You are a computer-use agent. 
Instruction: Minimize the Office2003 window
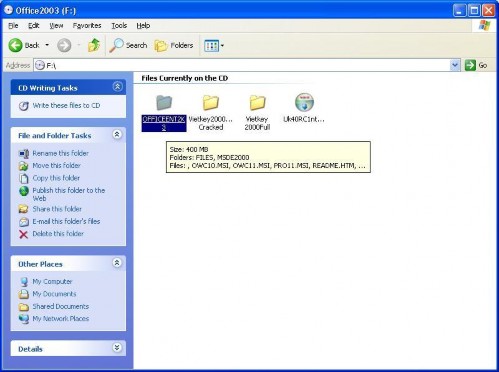459,11
